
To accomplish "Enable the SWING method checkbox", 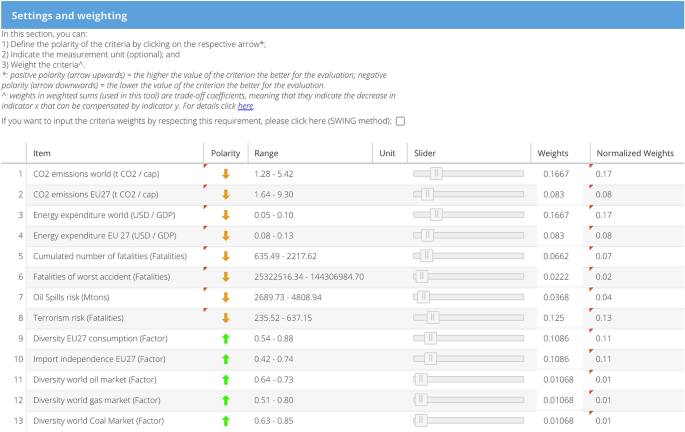I will [x=401, y=121].
